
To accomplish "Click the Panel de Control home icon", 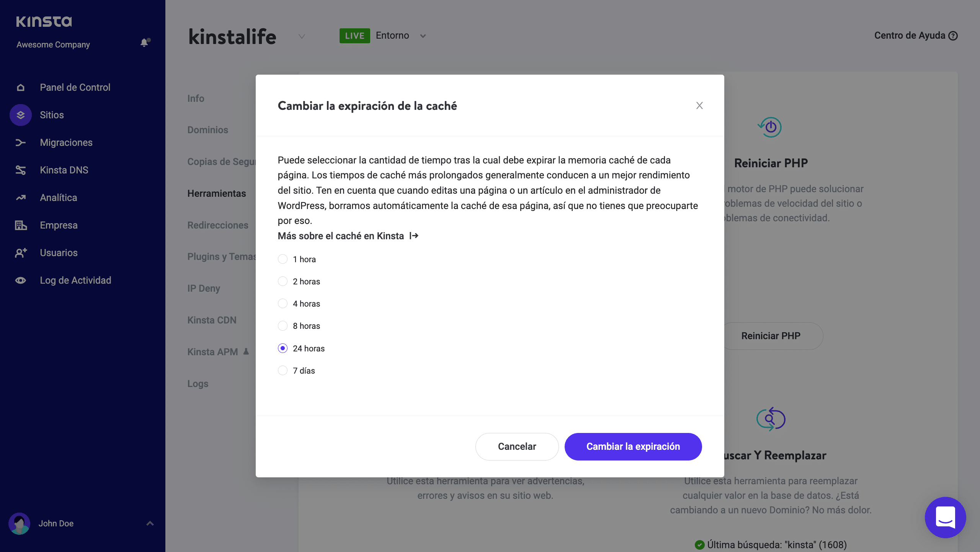I will [21, 88].
